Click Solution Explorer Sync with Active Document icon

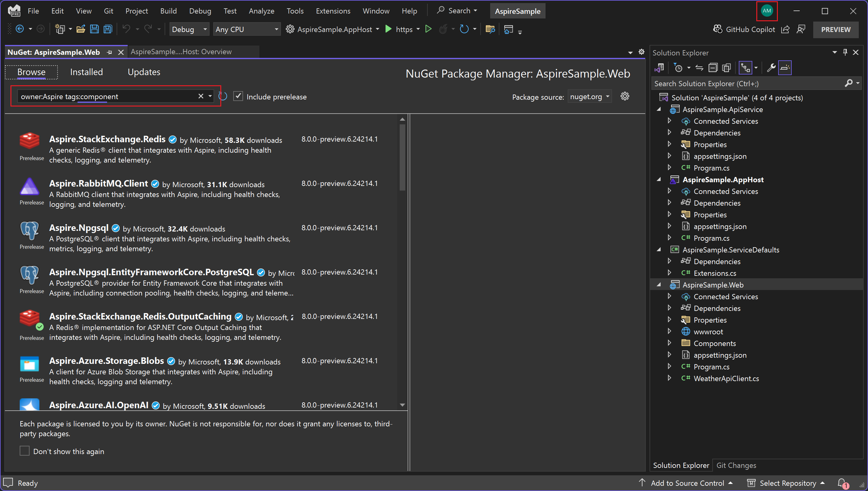[x=699, y=68]
